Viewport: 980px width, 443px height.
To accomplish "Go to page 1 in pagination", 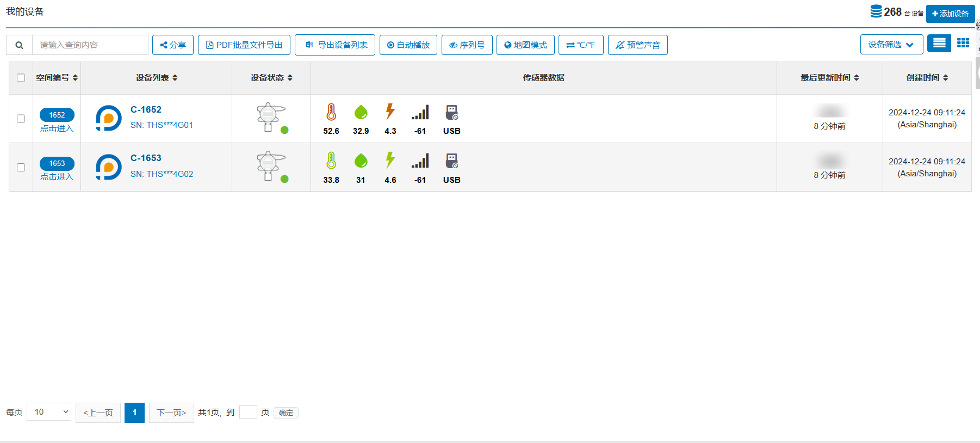I will 134,413.
